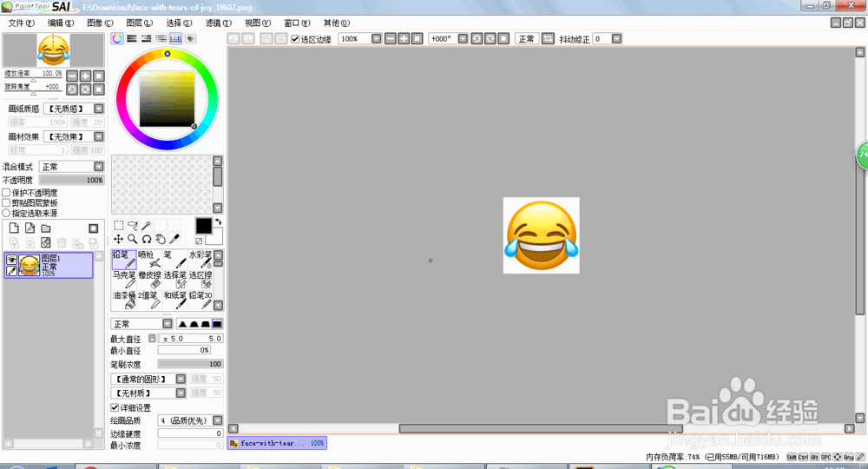
Task: Create a new linework layer
Action: [x=30, y=228]
